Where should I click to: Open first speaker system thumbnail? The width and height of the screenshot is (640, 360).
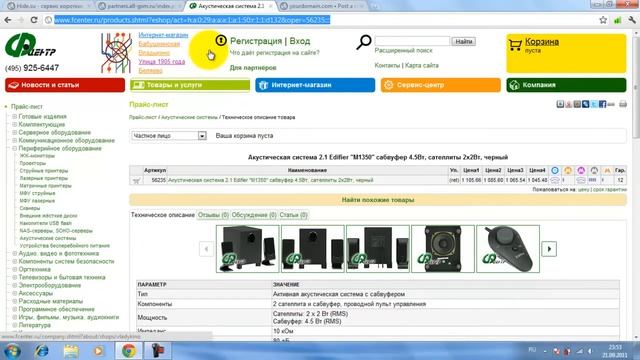247,249
